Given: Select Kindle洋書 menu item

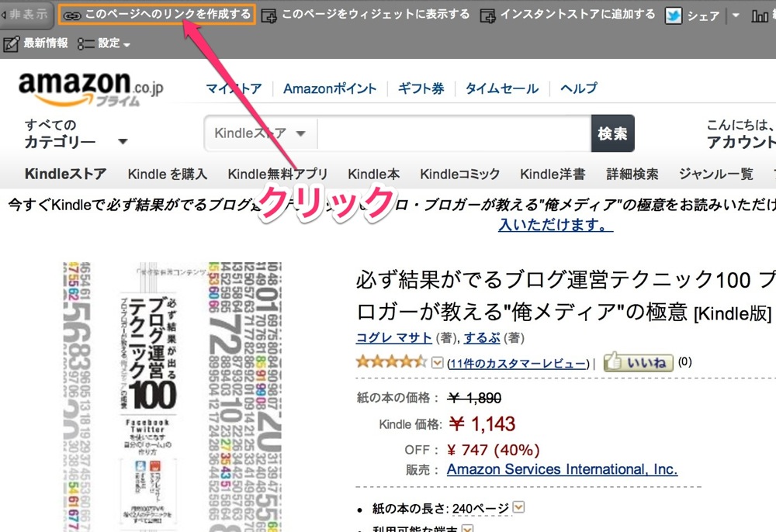Looking at the screenshot, I should [x=553, y=174].
